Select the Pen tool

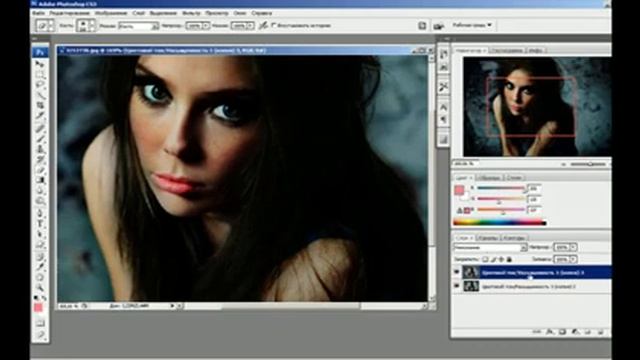(40, 213)
